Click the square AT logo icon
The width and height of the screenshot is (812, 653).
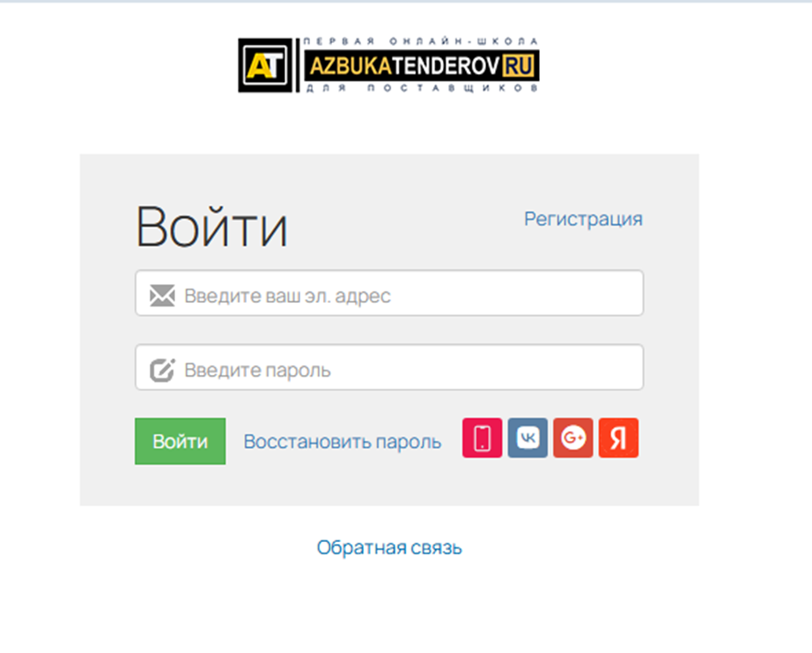[x=265, y=65]
